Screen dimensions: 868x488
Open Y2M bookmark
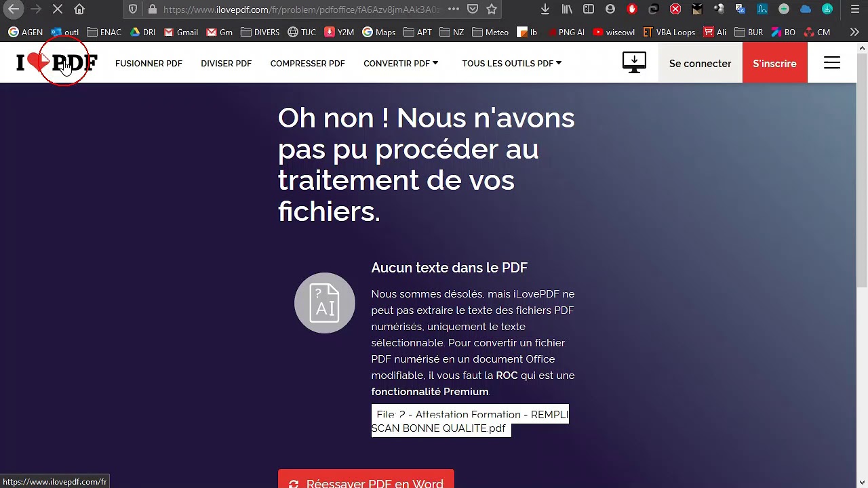pyautogui.click(x=339, y=32)
